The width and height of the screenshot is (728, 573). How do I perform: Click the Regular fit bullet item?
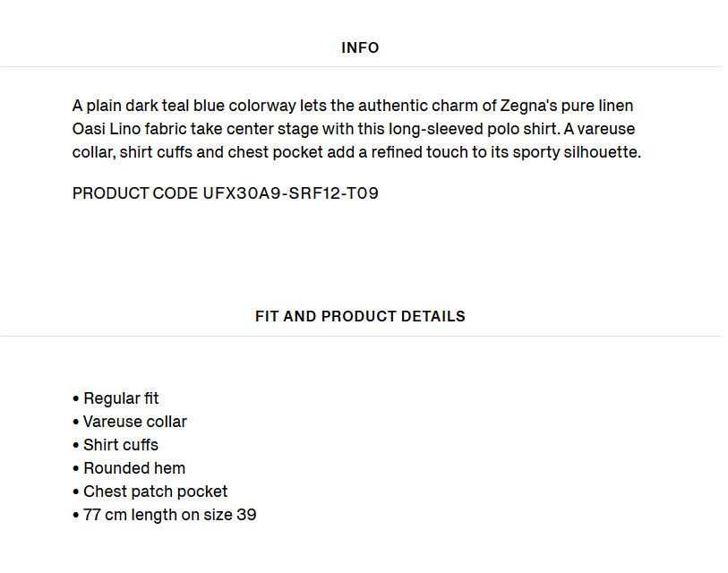[116, 398]
